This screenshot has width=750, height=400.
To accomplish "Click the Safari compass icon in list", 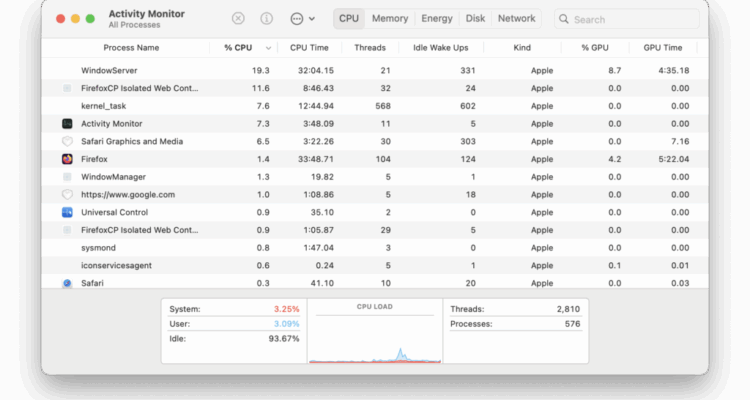I will (67, 283).
